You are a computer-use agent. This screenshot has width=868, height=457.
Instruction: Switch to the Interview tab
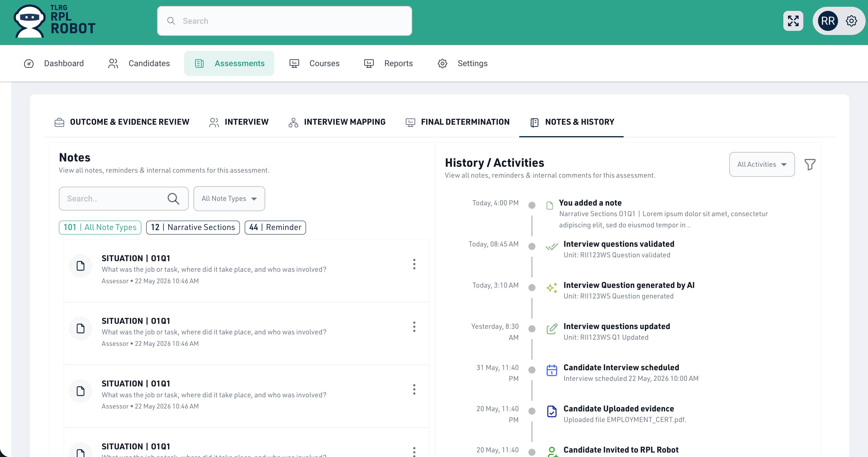[x=239, y=122]
